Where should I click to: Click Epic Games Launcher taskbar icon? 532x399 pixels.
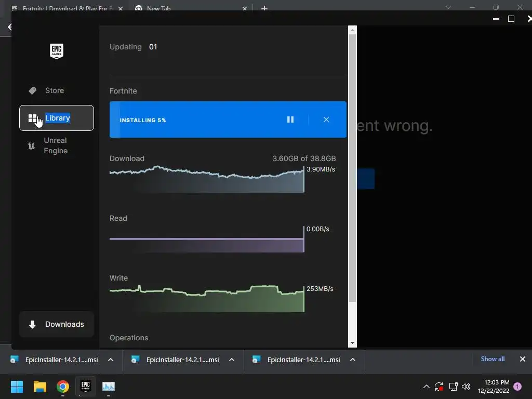pyautogui.click(x=86, y=387)
